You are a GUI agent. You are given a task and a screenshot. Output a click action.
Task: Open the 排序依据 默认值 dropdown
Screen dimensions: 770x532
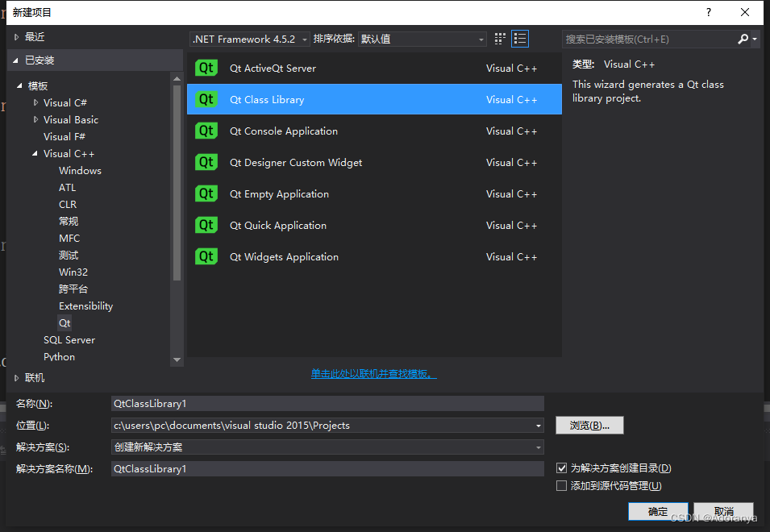pyautogui.click(x=422, y=39)
